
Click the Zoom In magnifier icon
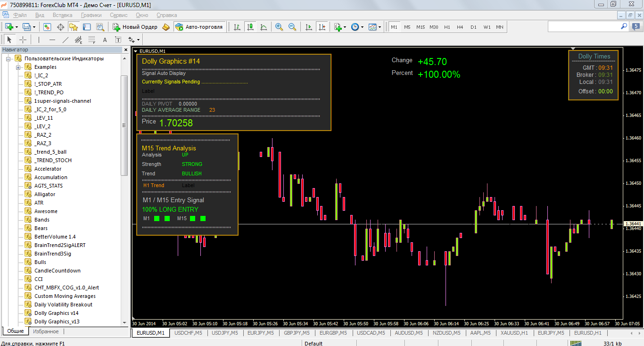[x=279, y=27]
